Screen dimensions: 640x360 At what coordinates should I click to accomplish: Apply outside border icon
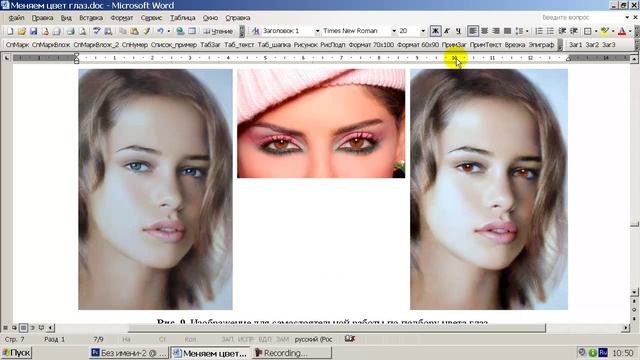[x=587, y=31]
